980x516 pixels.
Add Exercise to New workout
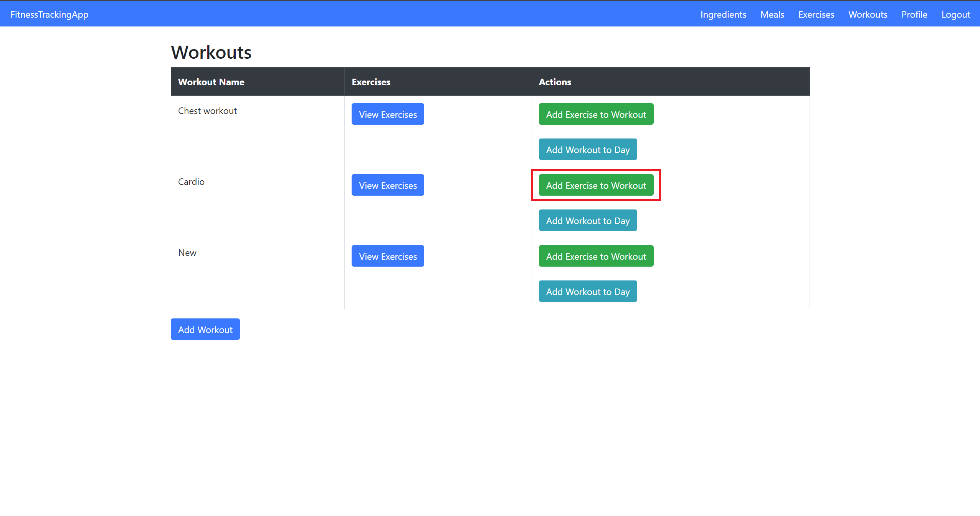(x=596, y=256)
